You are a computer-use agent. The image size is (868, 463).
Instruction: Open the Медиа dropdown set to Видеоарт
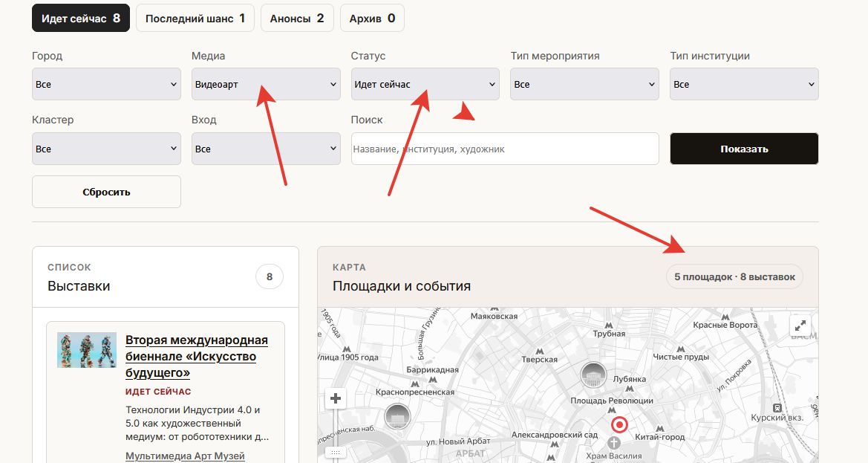[x=266, y=84]
